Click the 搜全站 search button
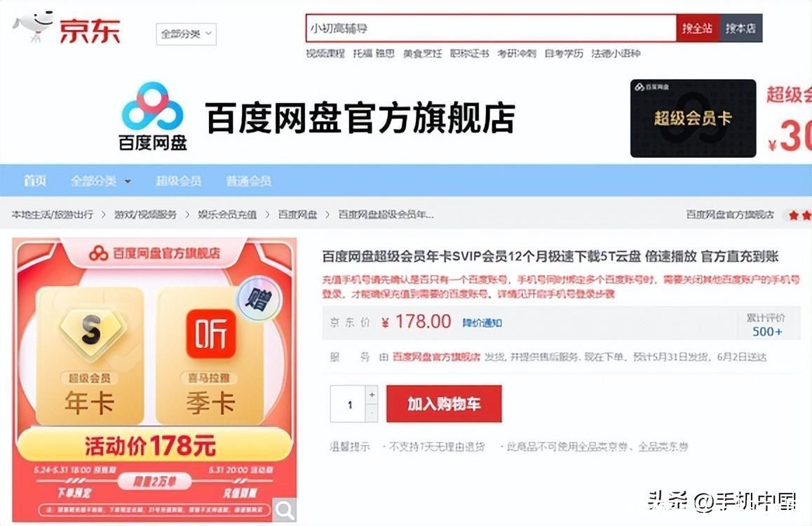Image resolution: width=812 pixels, height=526 pixels. click(697, 29)
